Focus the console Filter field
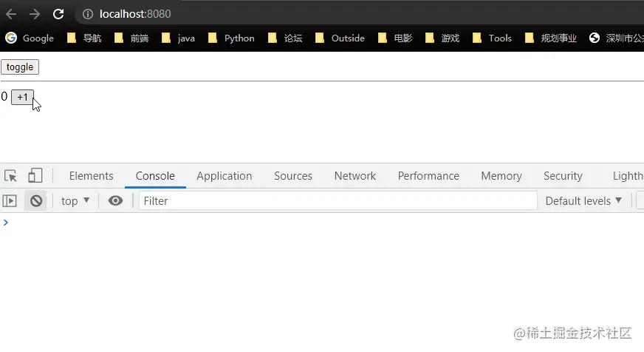 (338, 200)
